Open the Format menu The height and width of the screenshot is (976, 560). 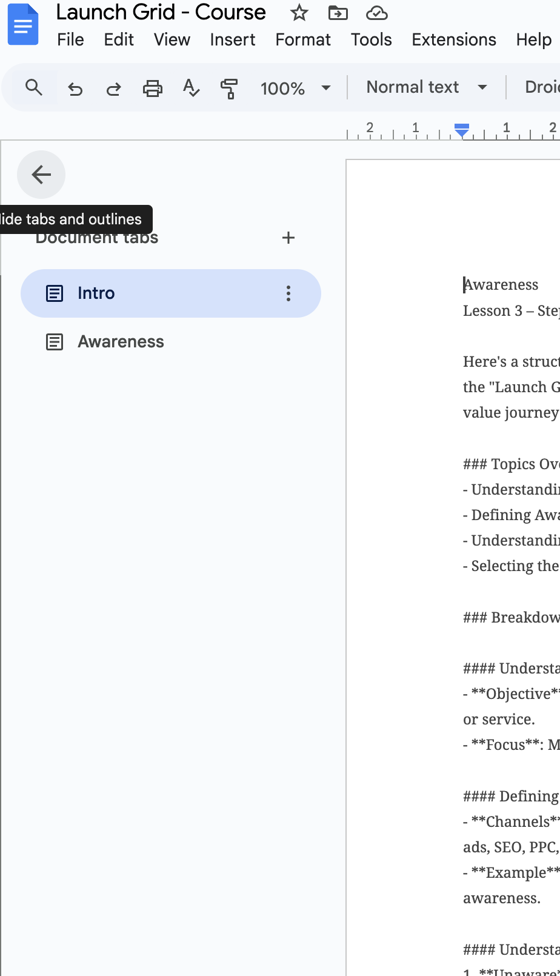pyautogui.click(x=303, y=39)
